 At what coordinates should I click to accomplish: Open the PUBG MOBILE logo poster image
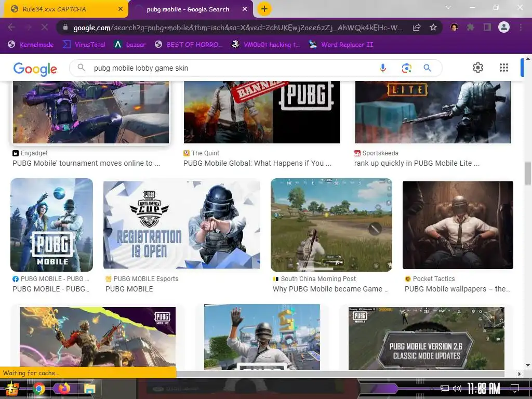click(x=51, y=224)
